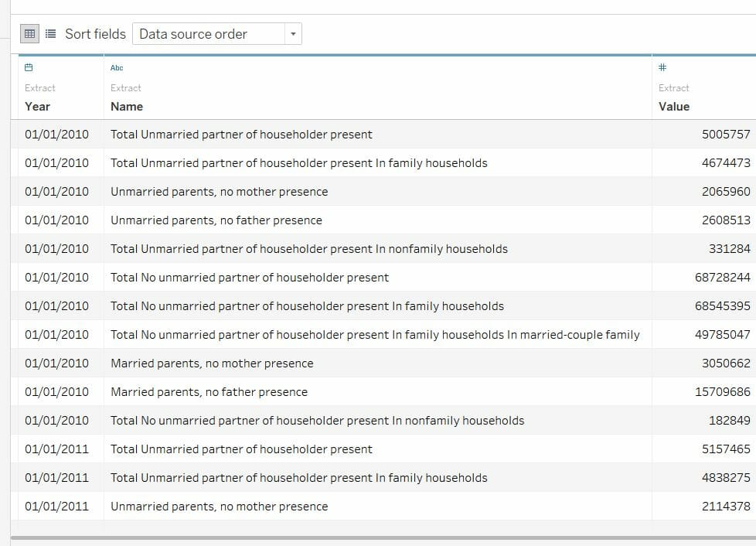Image resolution: width=756 pixels, height=546 pixels.
Task: Open the Sort fields dropdown
Action: tap(217, 34)
